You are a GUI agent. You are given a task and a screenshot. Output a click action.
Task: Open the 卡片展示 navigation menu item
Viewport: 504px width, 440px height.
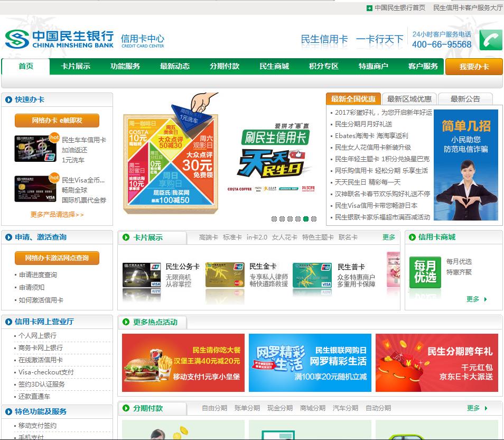click(x=76, y=67)
